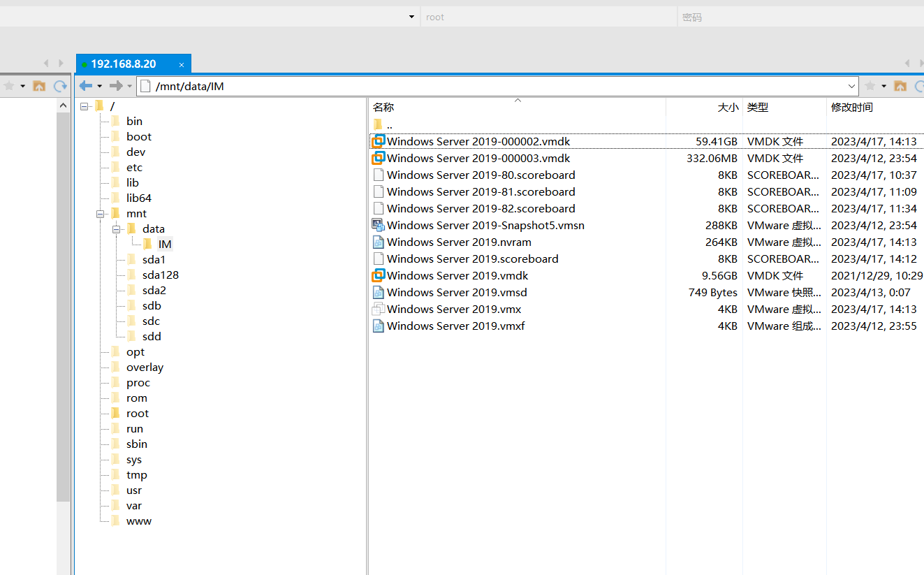The width and height of the screenshot is (924, 575).
Task: Select the IM folder in tree
Action: pyautogui.click(x=165, y=245)
